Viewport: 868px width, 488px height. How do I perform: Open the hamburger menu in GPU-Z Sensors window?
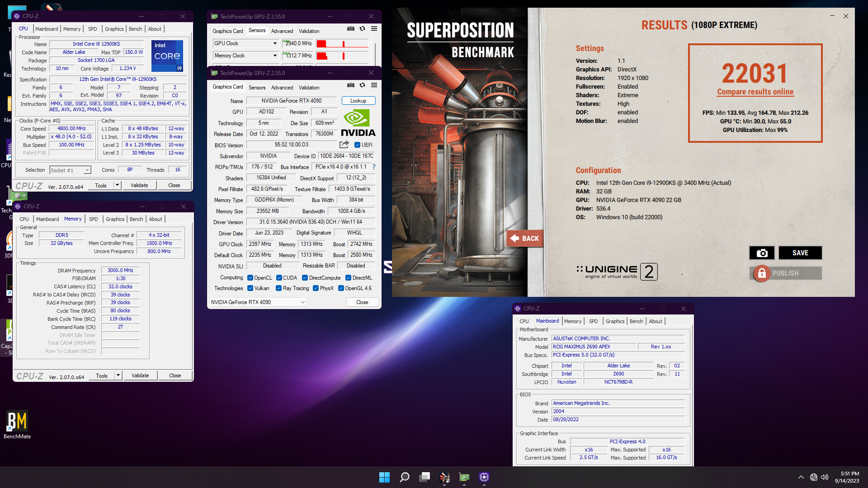(x=374, y=28)
